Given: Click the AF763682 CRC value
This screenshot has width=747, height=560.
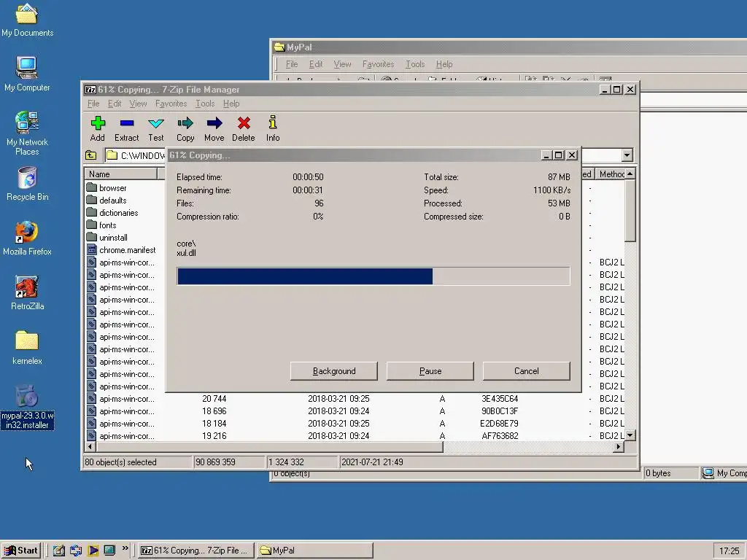Looking at the screenshot, I should [499, 436].
